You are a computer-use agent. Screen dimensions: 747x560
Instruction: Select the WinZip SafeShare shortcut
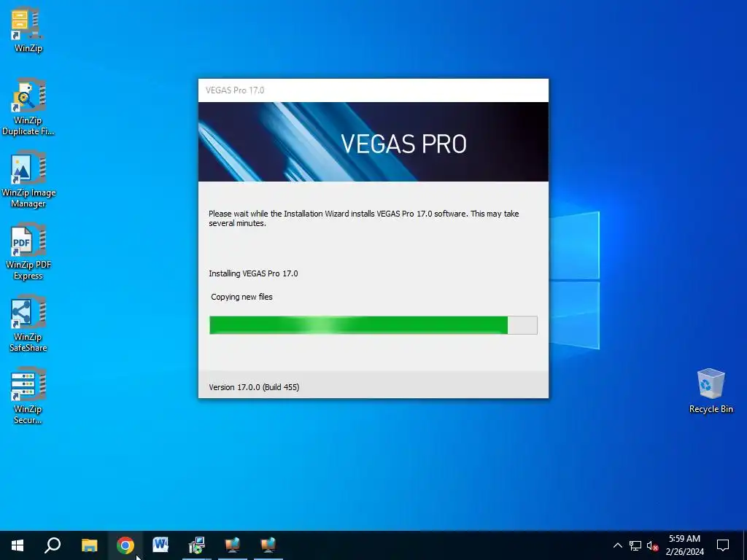(x=28, y=324)
